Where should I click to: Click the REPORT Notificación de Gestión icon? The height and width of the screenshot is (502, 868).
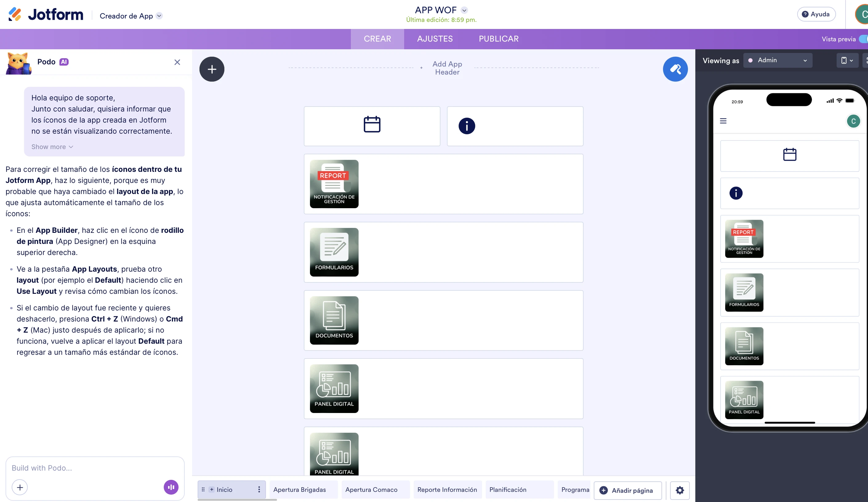click(334, 184)
